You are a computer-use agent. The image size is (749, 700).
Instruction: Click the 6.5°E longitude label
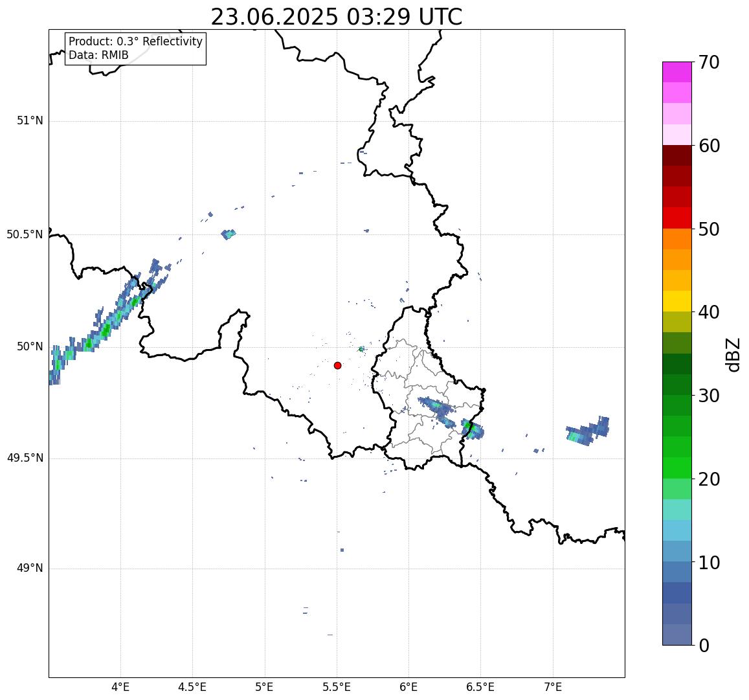click(480, 688)
